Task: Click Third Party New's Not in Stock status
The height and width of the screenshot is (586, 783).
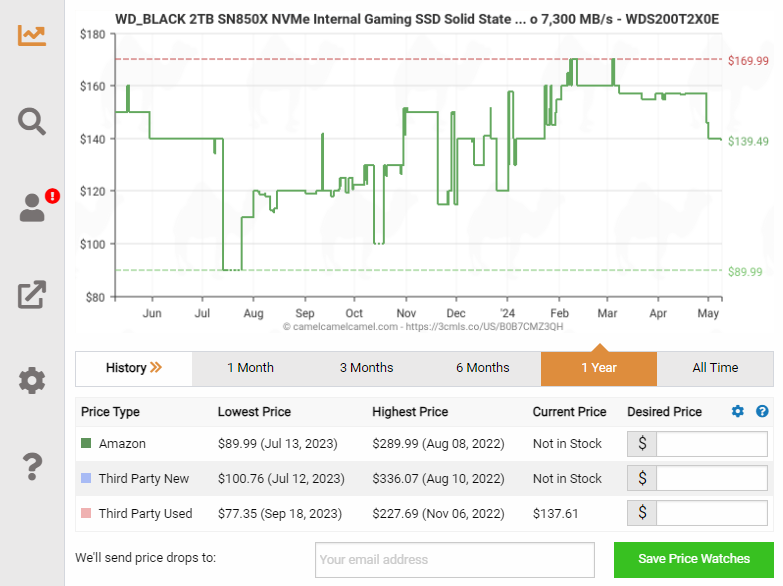Action: pyautogui.click(x=567, y=479)
